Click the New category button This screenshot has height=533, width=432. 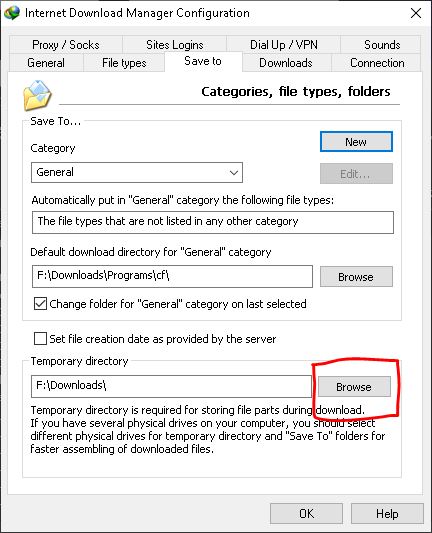click(x=356, y=142)
